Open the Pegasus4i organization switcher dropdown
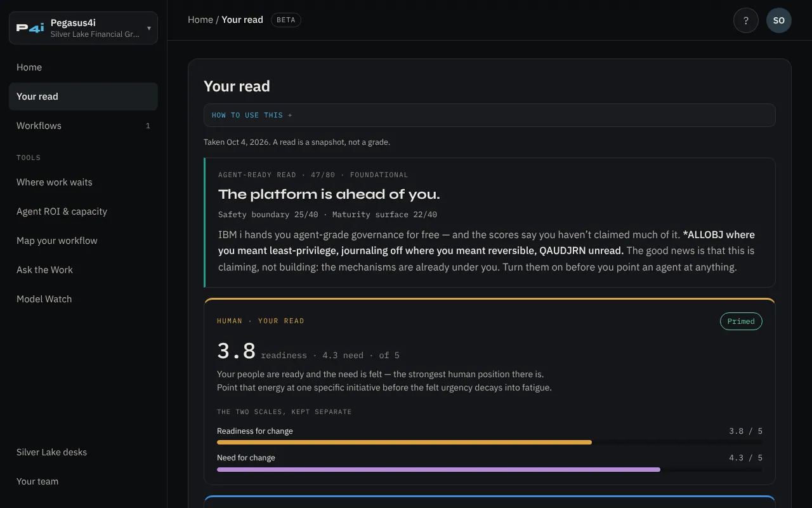 click(83, 28)
